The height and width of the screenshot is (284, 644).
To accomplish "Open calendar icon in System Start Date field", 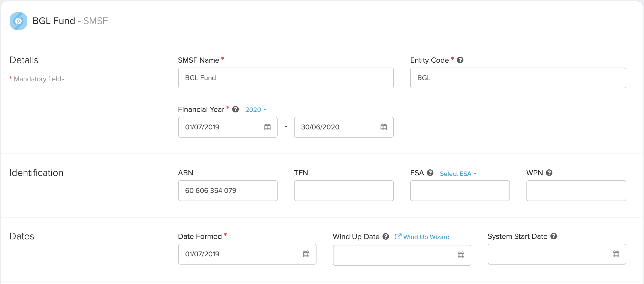I will coord(616,254).
